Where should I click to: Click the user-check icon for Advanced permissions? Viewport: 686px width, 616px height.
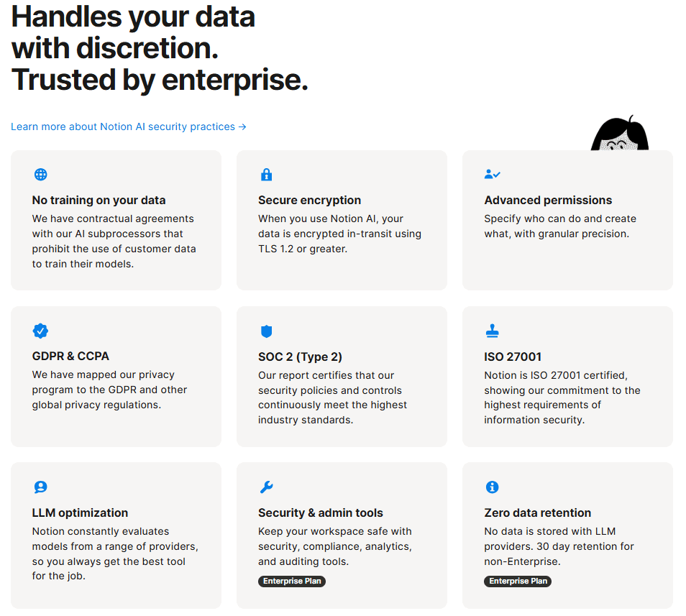493,174
